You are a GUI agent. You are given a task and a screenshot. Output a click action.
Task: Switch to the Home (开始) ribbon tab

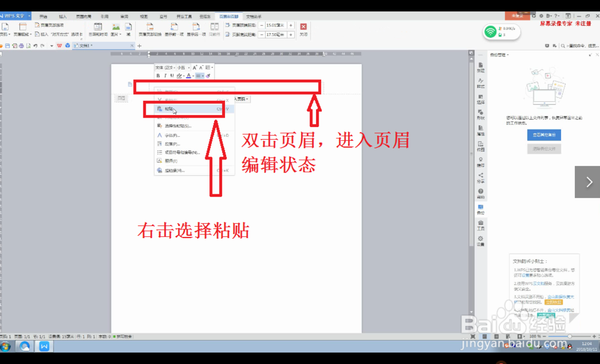click(43, 16)
